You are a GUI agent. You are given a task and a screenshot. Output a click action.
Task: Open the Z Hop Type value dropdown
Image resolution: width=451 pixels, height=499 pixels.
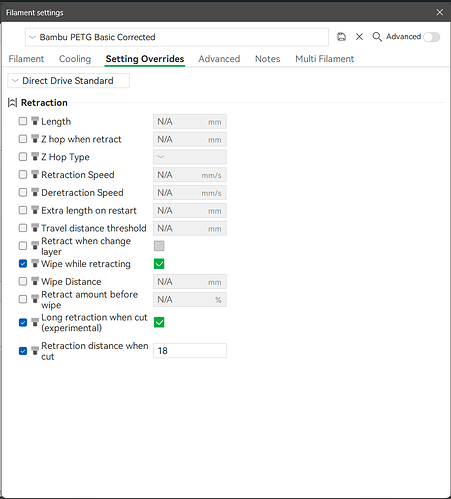[x=190, y=157]
